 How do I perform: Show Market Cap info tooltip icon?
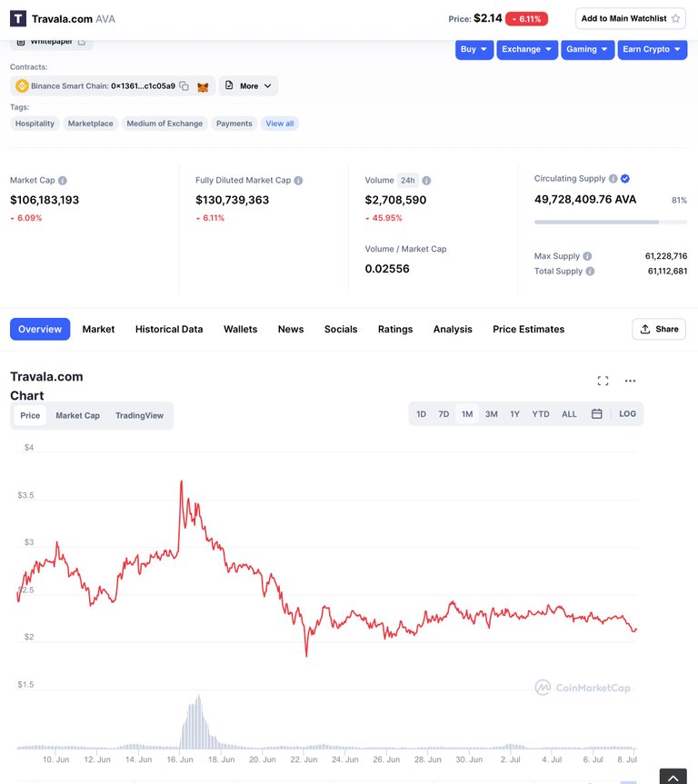(63, 181)
